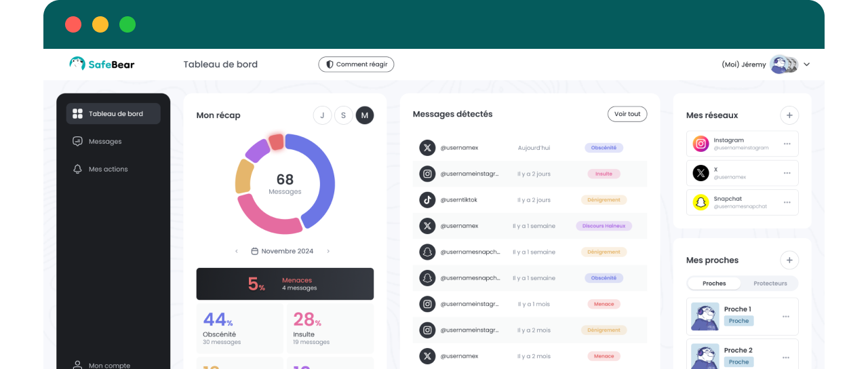This screenshot has height=369, width=868.
Task: Click the Comment réagir button
Action: (356, 64)
